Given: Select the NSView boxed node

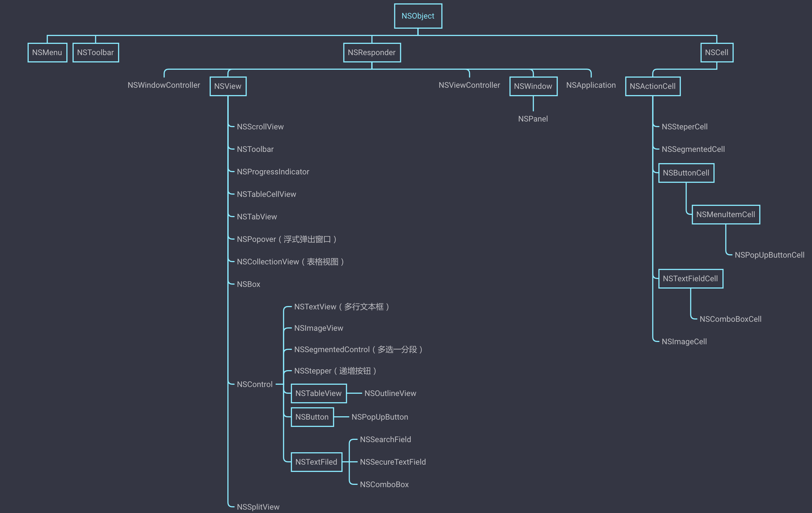Looking at the screenshot, I should pos(228,86).
